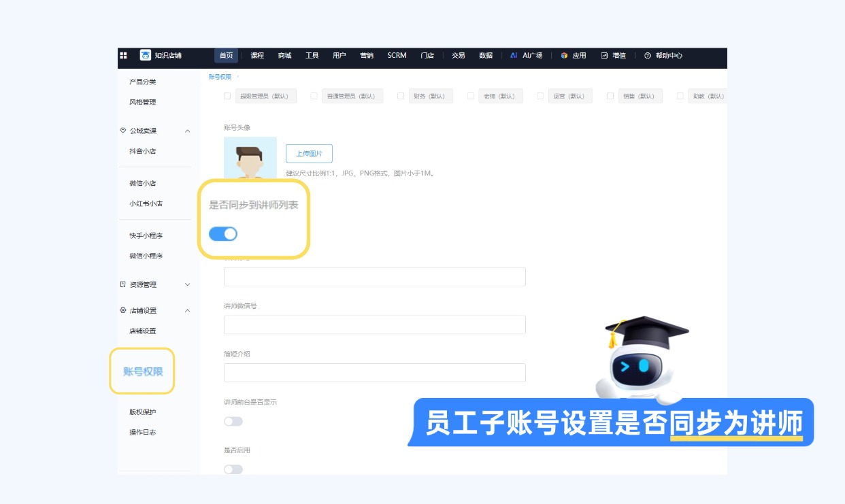Open 帮助中心 question mark icon
The height and width of the screenshot is (504, 845).
[648, 56]
